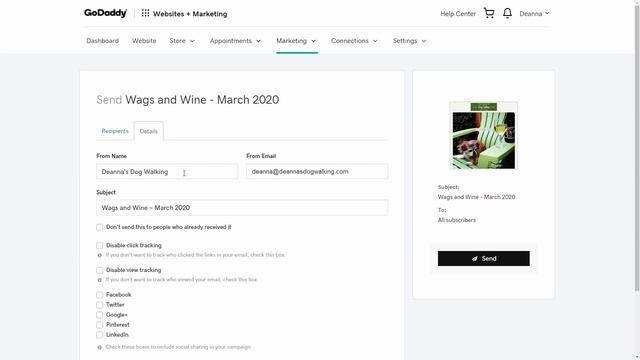Enable Disable click tracking checkbox
Viewport: 640px width, 360px height.
(x=100, y=246)
